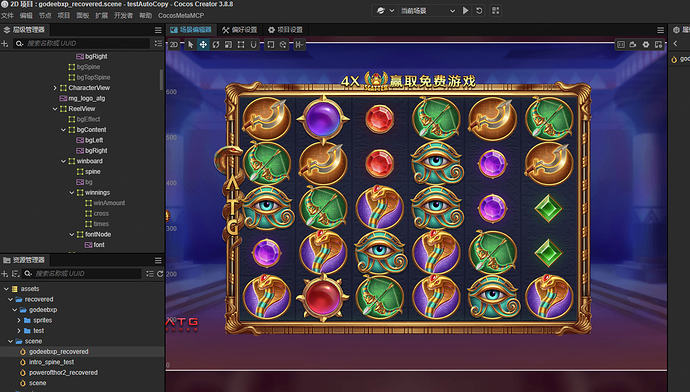Collapse the scene folder
This screenshot has width=690, height=392.
coord(11,341)
